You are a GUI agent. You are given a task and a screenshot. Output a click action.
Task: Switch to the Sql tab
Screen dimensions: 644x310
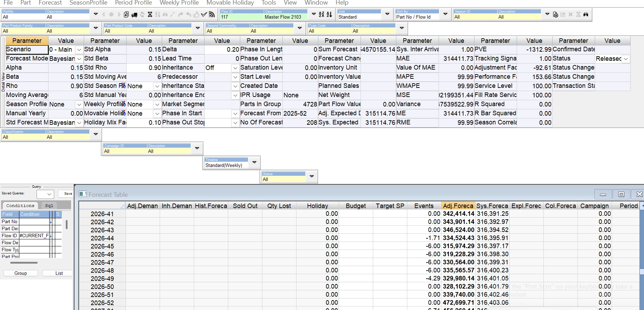[x=49, y=206]
